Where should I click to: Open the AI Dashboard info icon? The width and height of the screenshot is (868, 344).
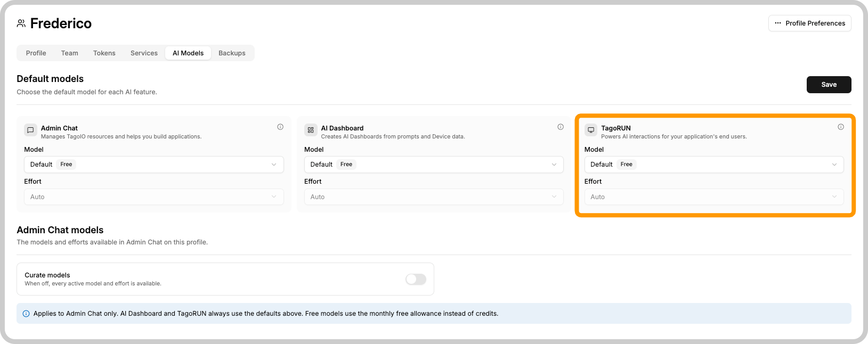561,127
